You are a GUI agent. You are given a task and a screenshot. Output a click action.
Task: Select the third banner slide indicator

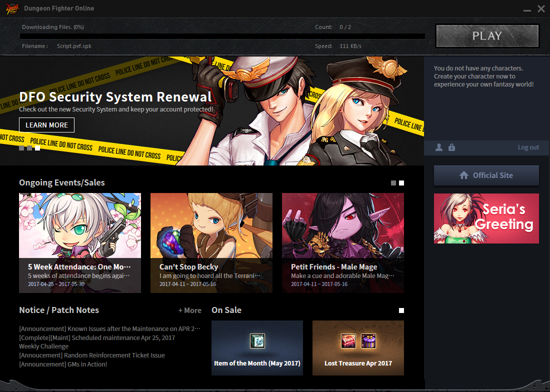pos(37,148)
